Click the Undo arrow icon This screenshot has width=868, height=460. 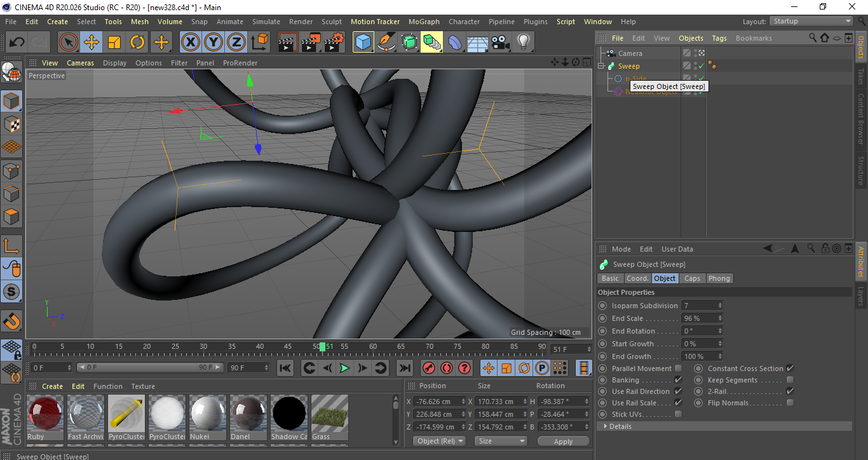pyautogui.click(x=17, y=43)
